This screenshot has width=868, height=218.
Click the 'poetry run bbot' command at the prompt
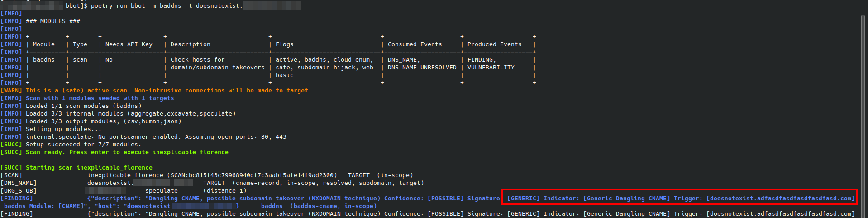click(118, 6)
